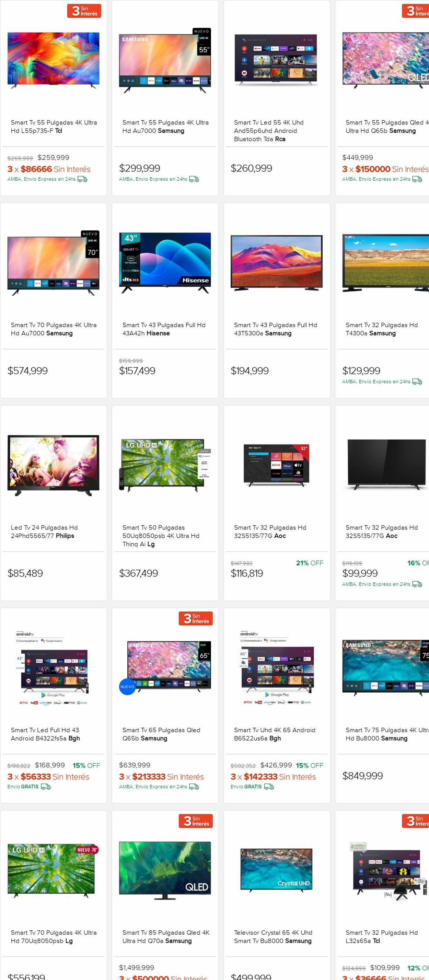Click the title Smart Tv 32 Pulgadas L32s65a Tcl
The image size is (429, 980).
click(x=381, y=937)
